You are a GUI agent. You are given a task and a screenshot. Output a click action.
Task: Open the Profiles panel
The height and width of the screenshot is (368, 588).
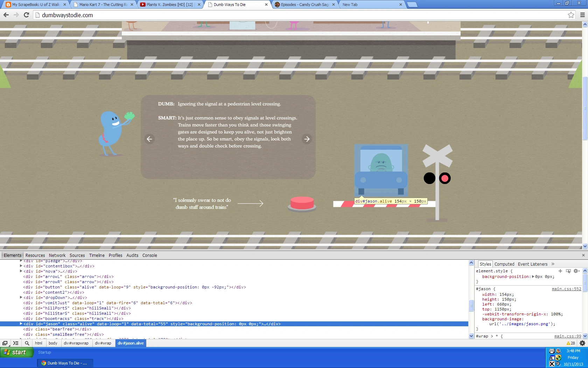click(x=115, y=255)
